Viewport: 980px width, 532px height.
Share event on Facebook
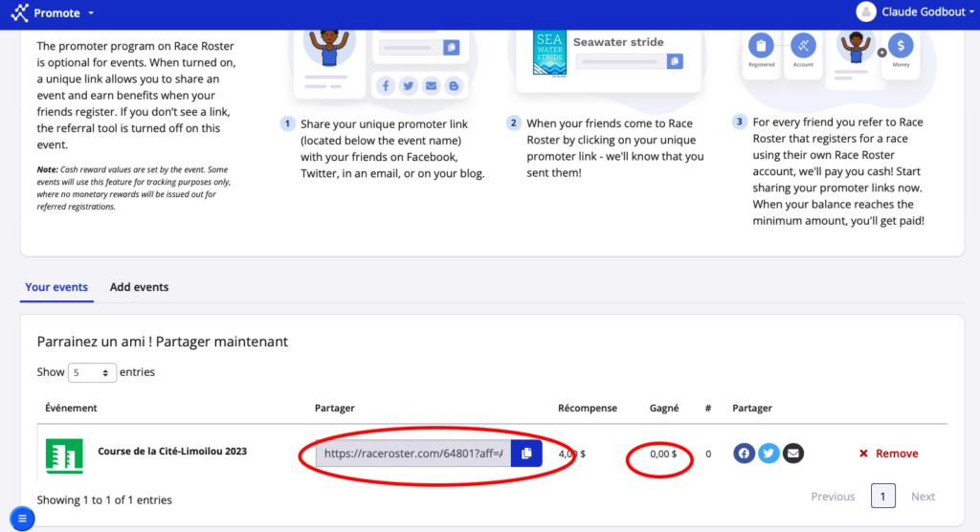point(744,454)
